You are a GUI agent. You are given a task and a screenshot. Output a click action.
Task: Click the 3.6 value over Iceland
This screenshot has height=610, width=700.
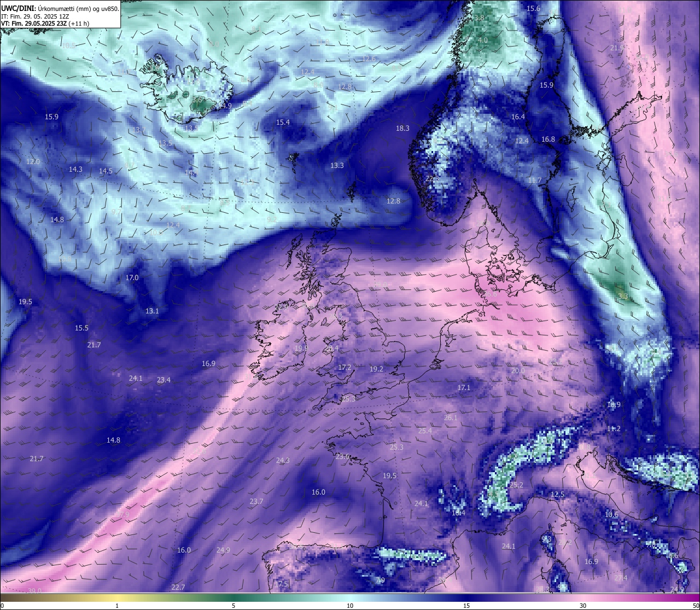197,100
